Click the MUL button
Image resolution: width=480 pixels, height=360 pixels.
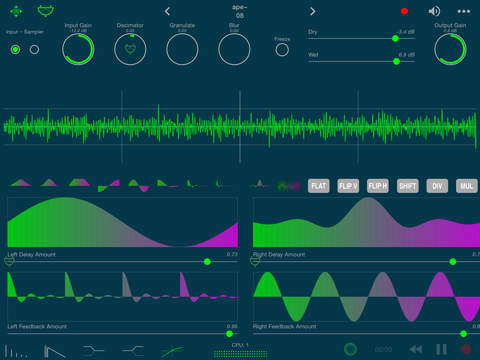point(467,186)
